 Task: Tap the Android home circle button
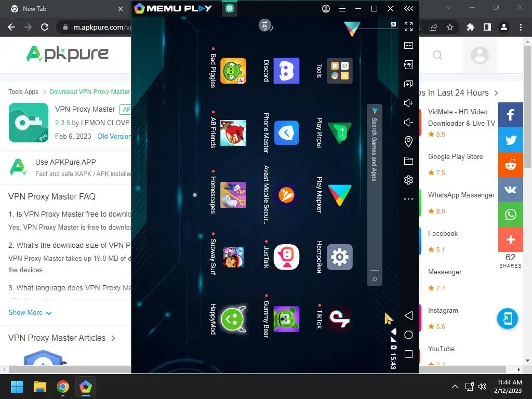click(x=408, y=335)
